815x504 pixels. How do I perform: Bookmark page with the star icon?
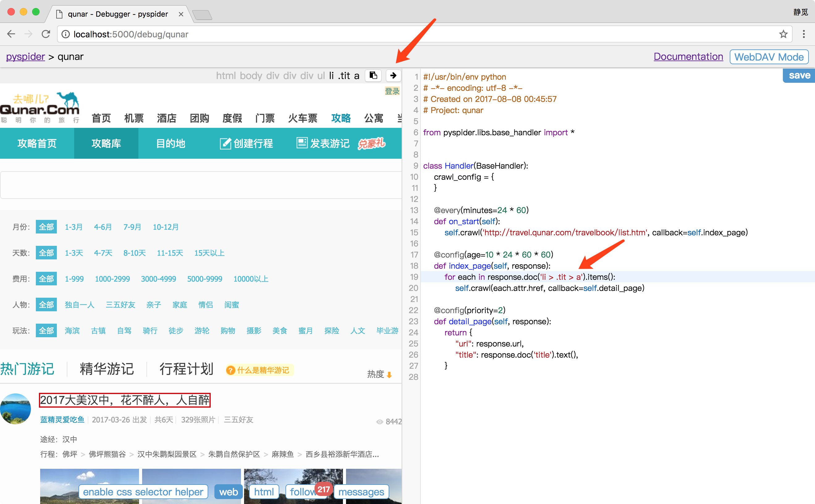pos(783,34)
